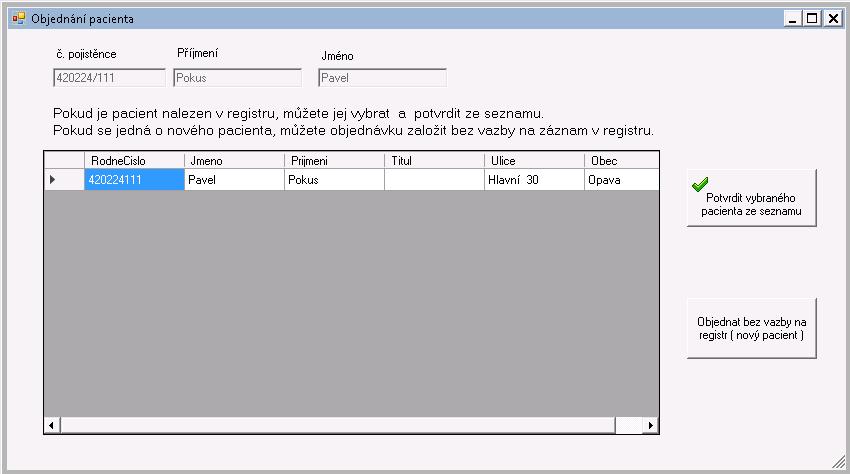Click the window resize grip in the corner
The image size is (850, 474).
point(839,462)
